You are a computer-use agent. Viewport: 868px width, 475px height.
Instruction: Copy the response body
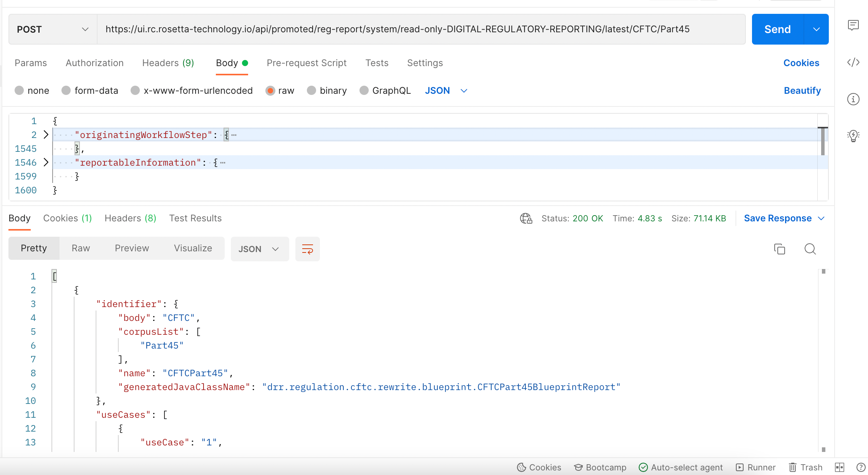click(780, 249)
